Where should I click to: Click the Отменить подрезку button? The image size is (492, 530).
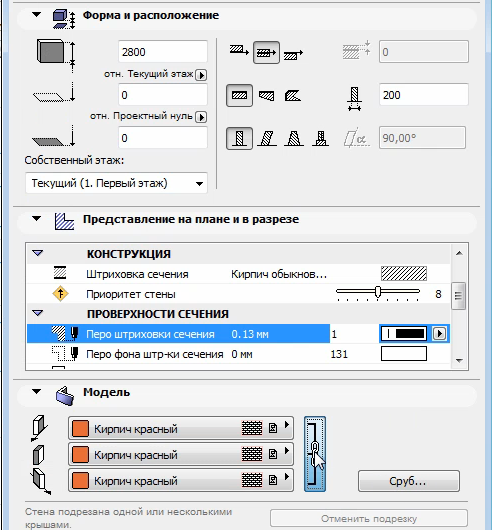click(369, 518)
